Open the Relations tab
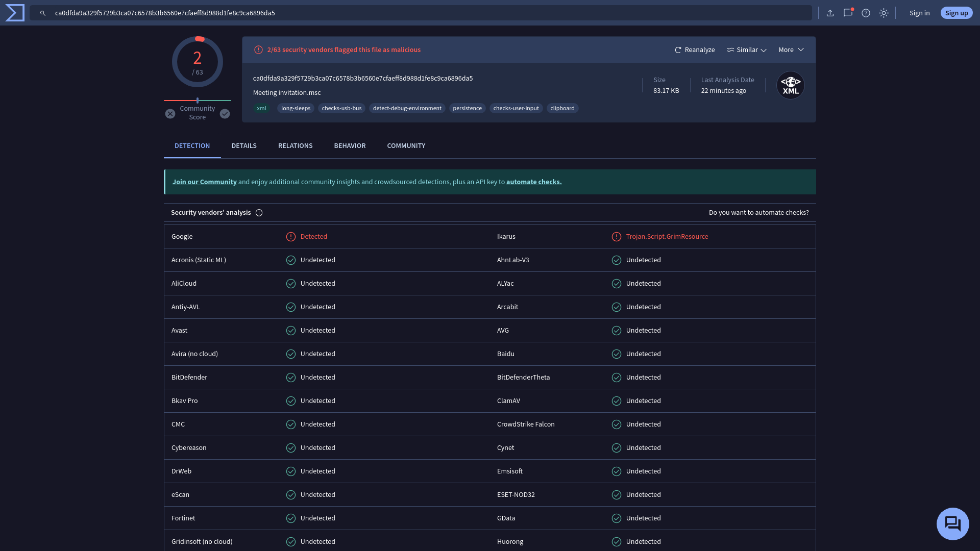This screenshot has height=551, width=980. click(296, 146)
